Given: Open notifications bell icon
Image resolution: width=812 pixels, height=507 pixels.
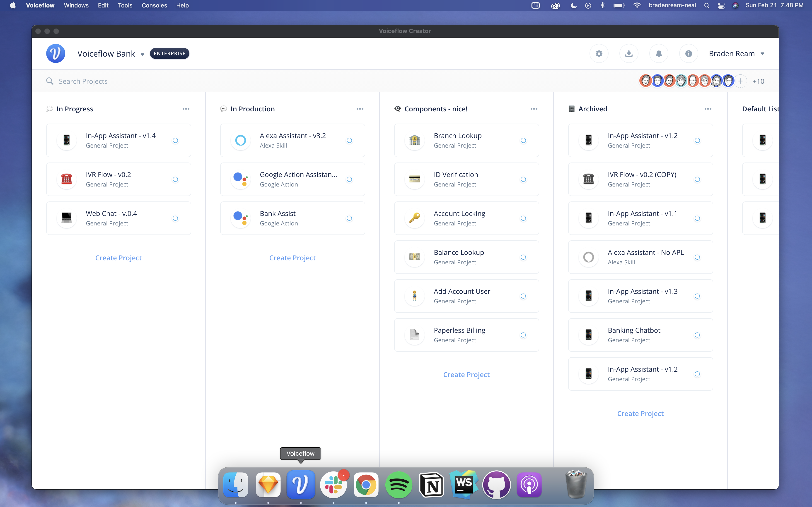Looking at the screenshot, I should (x=659, y=54).
